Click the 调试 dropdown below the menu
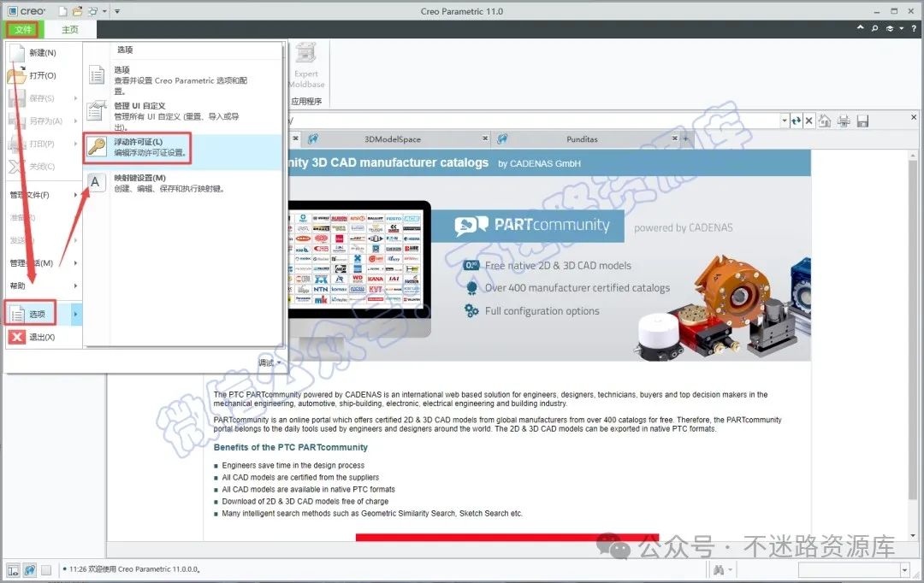Viewport: 924px width, 583px height. coord(269,362)
